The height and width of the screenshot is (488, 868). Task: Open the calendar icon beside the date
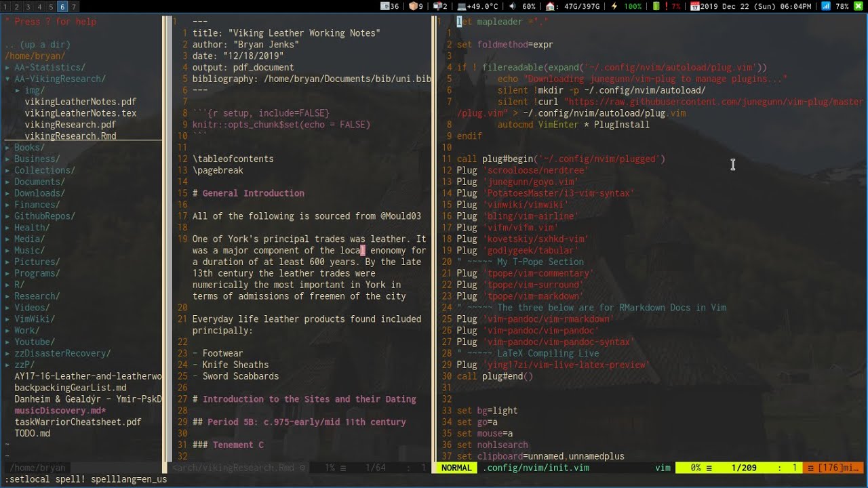point(695,6)
